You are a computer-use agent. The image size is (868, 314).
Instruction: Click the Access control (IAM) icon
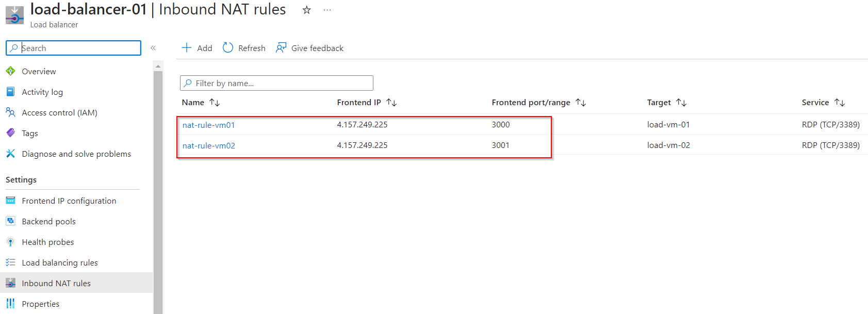(x=10, y=112)
